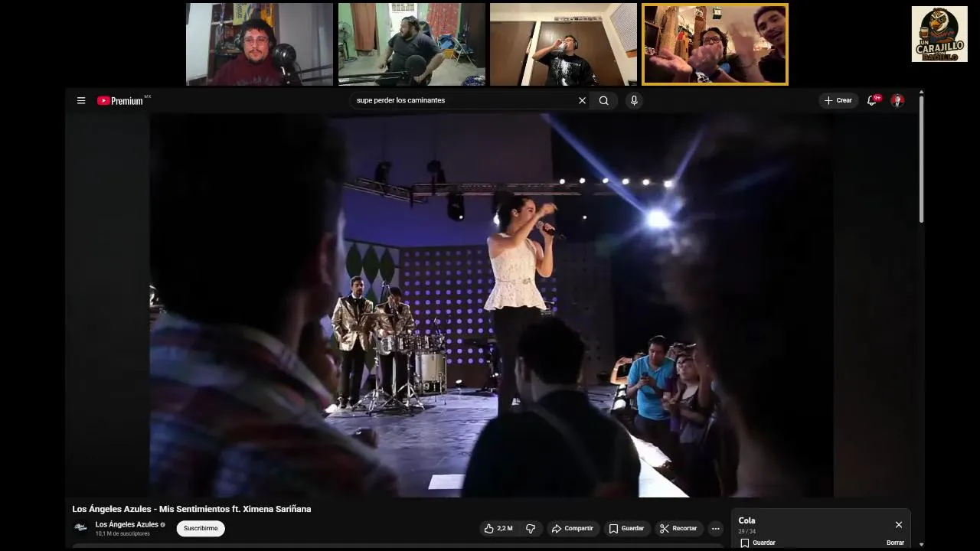Close the Cola queue panel
The width and height of the screenshot is (980, 551).
899,524
